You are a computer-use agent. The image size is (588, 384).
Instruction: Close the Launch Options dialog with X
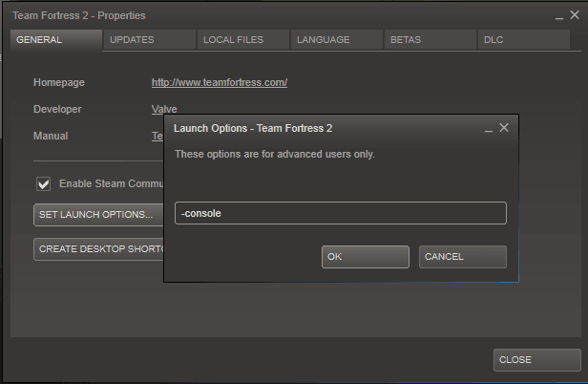[504, 127]
